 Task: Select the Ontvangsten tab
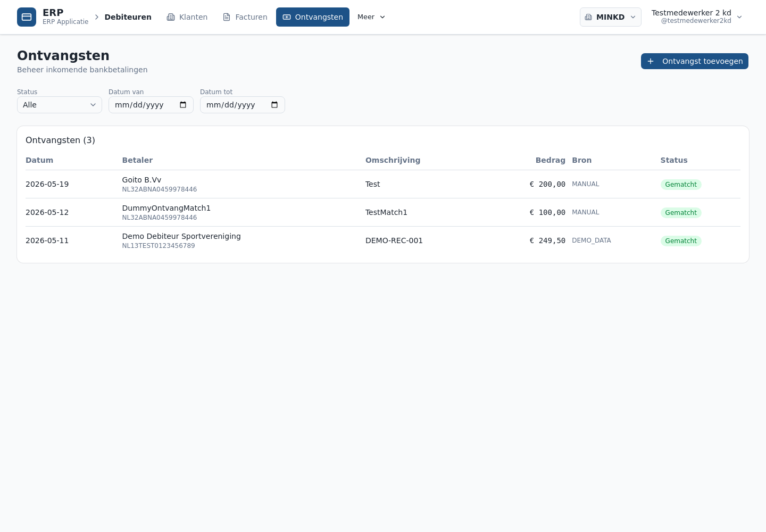pyautogui.click(x=313, y=17)
